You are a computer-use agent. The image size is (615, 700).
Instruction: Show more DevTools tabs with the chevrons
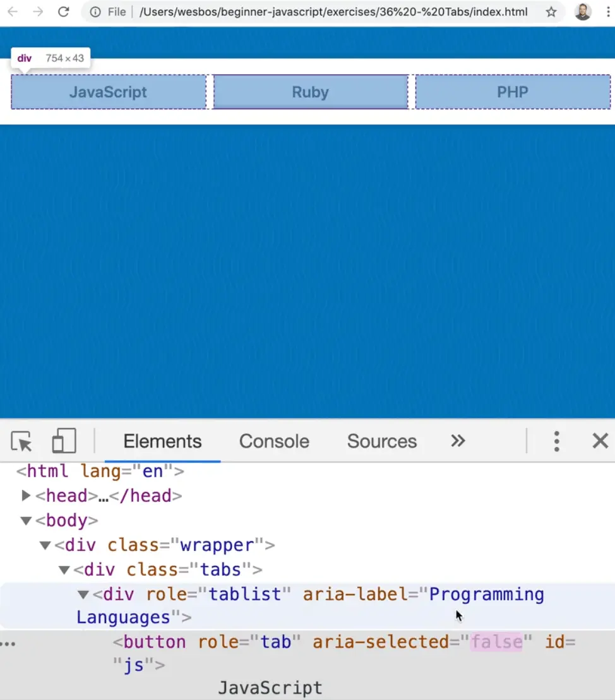(x=458, y=441)
